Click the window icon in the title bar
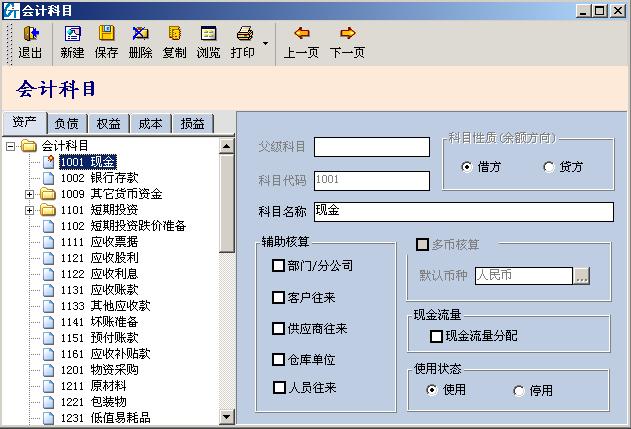 [x=11, y=10]
